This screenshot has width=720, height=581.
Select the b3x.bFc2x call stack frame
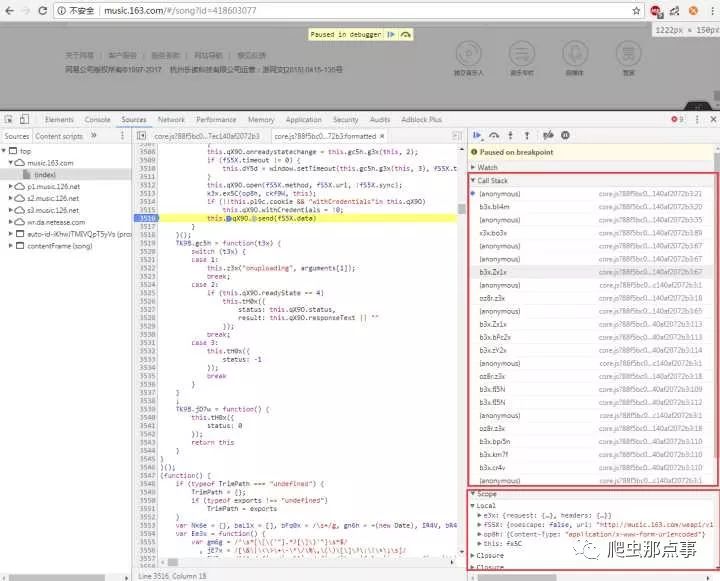[x=591, y=338]
